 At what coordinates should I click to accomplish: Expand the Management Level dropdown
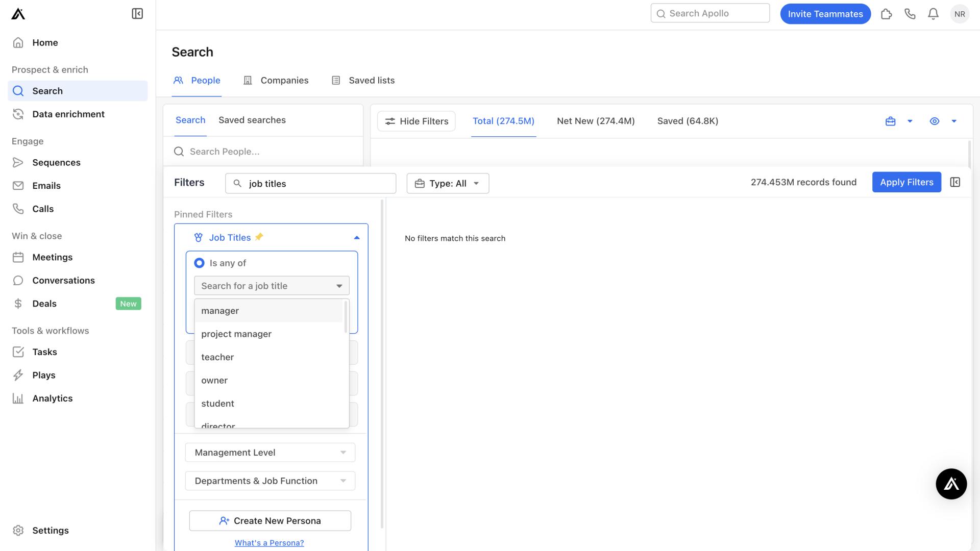[270, 453]
